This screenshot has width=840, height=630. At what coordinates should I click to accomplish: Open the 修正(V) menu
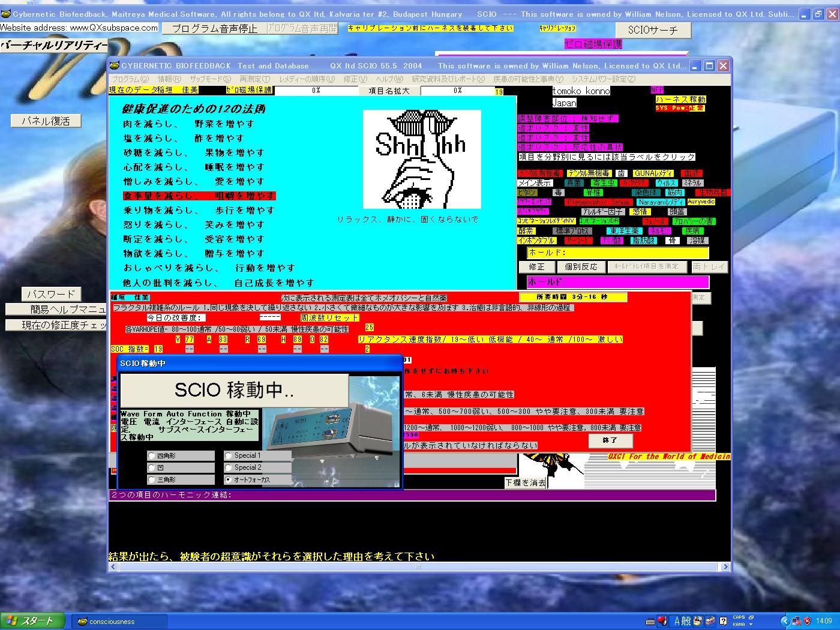(355, 79)
